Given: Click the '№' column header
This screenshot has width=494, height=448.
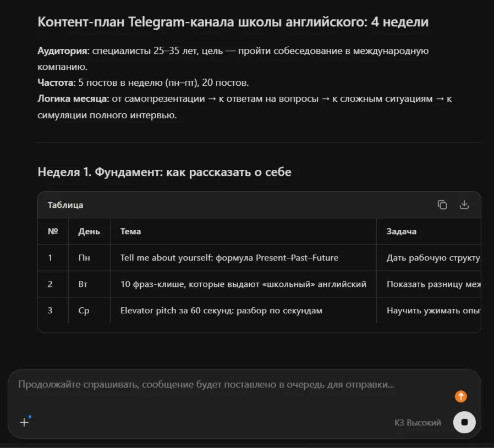Looking at the screenshot, I should click(x=53, y=231).
